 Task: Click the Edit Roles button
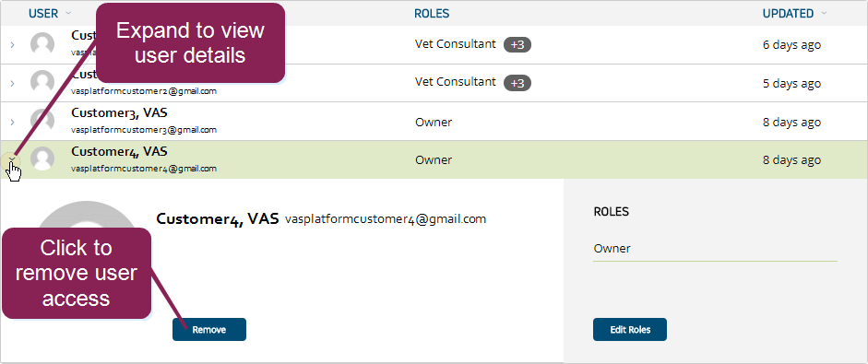(x=630, y=330)
